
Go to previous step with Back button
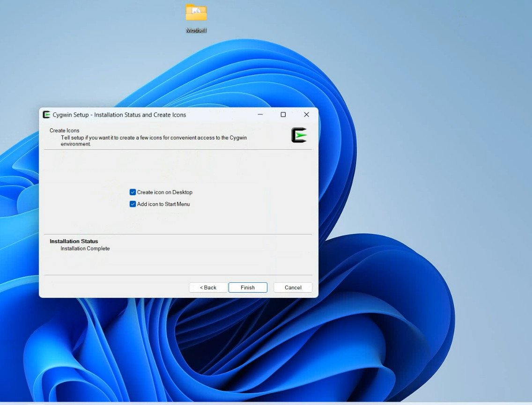point(208,287)
